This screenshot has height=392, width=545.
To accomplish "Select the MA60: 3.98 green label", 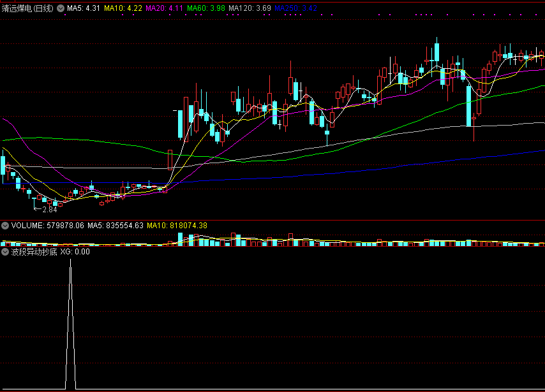I will (205, 8).
